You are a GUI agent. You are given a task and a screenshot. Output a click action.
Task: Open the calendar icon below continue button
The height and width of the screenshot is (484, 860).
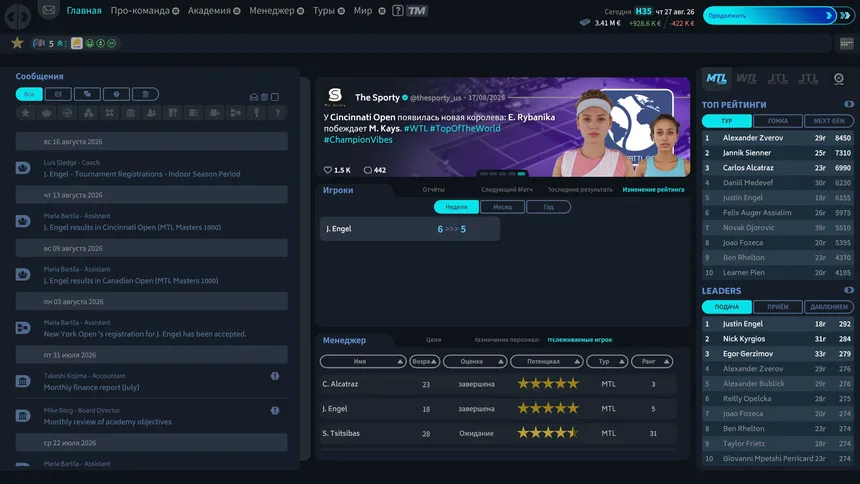click(x=846, y=43)
